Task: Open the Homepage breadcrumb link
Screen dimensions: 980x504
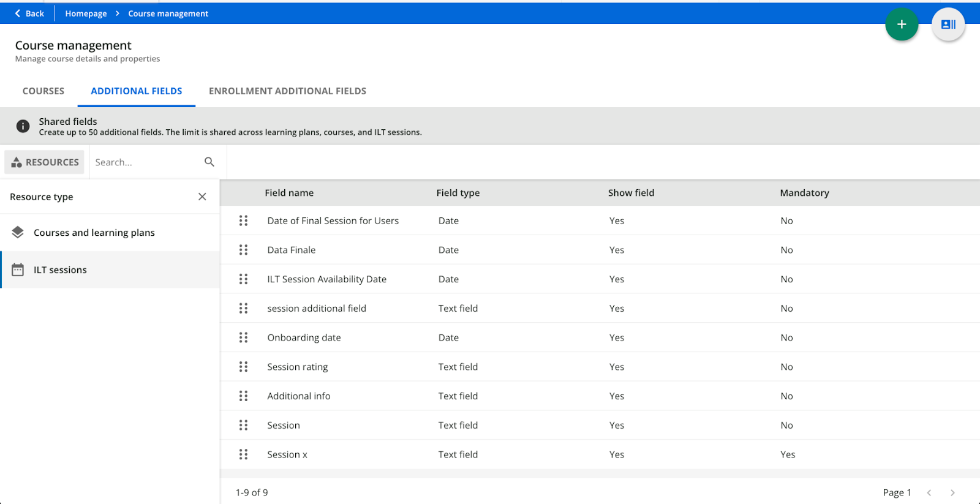Action: click(x=86, y=13)
